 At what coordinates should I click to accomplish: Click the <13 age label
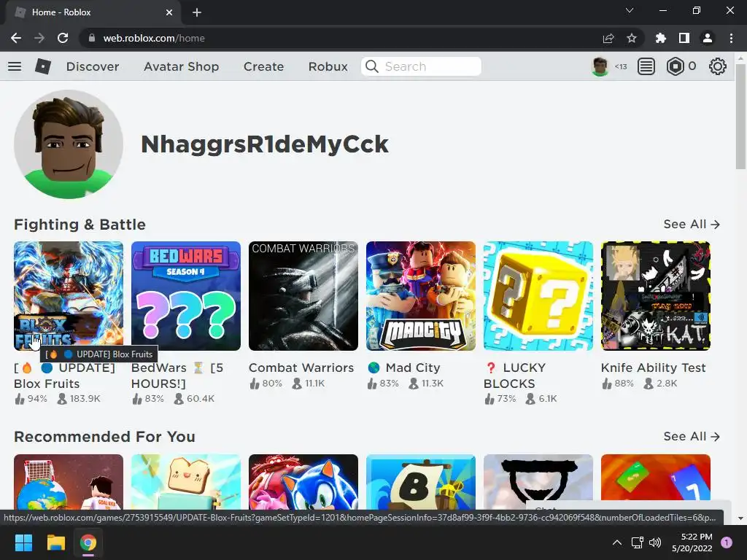(x=621, y=66)
